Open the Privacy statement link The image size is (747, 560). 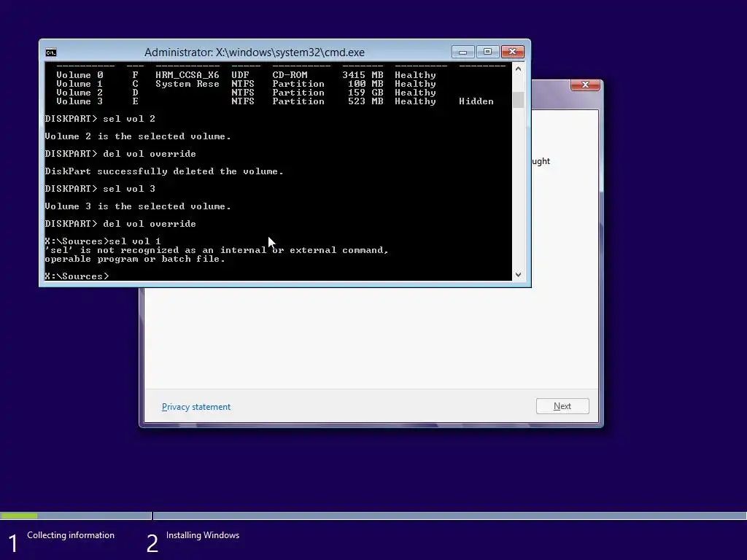(x=196, y=407)
